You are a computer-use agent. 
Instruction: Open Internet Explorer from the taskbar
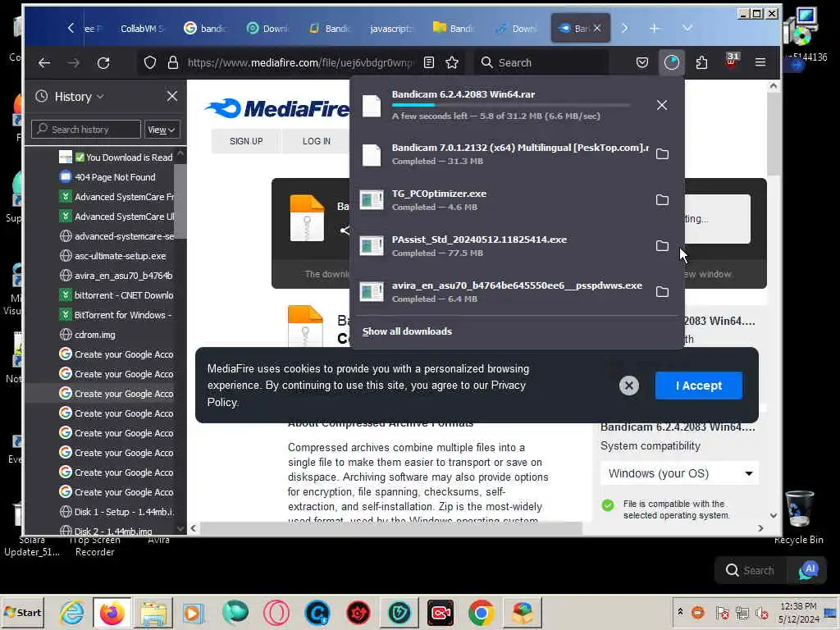(x=71, y=613)
